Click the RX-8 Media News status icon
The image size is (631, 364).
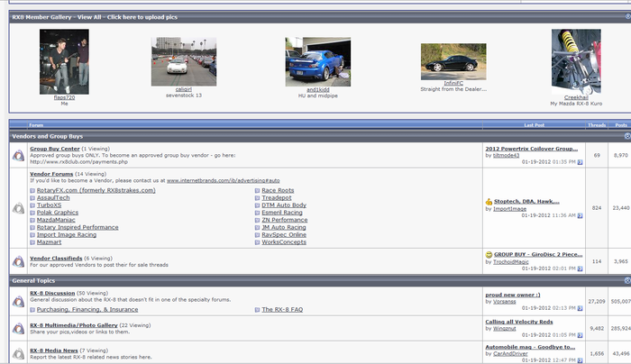[18, 354]
